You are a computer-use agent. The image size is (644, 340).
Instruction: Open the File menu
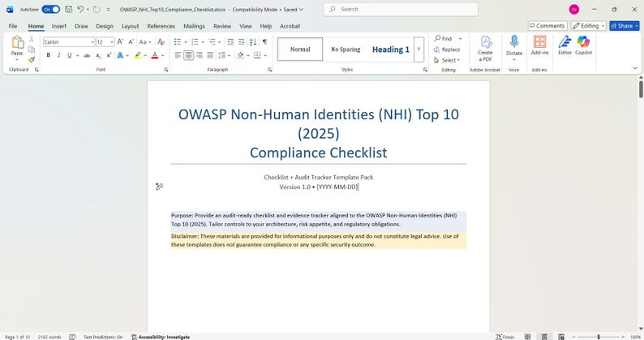click(x=13, y=26)
